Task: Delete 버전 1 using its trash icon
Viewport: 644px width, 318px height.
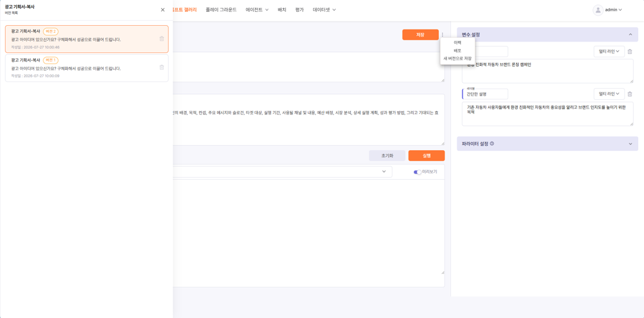Action: pos(162,67)
